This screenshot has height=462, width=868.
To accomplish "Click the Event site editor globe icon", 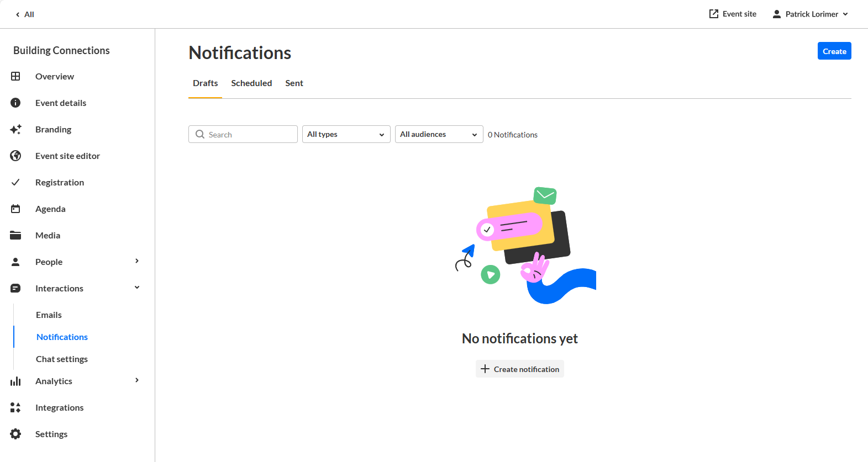I will (x=15, y=156).
